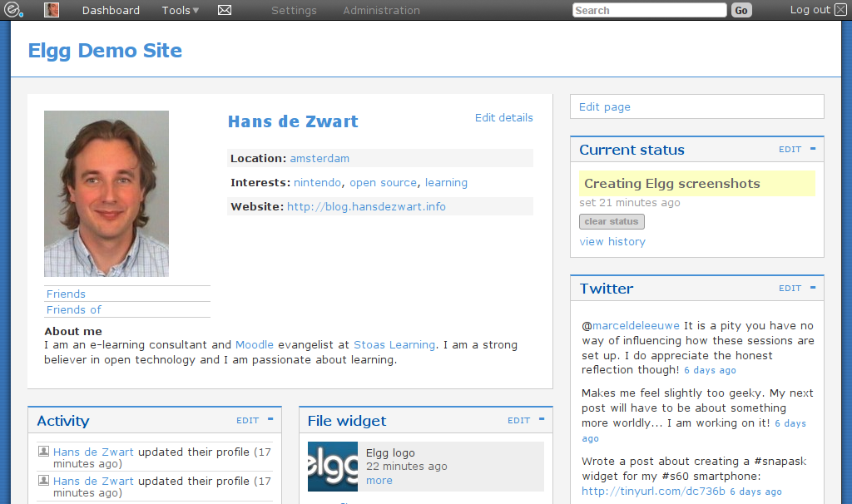The height and width of the screenshot is (504, 852).
Task: Collapse the Activity widget
Action: pos(270,419)
